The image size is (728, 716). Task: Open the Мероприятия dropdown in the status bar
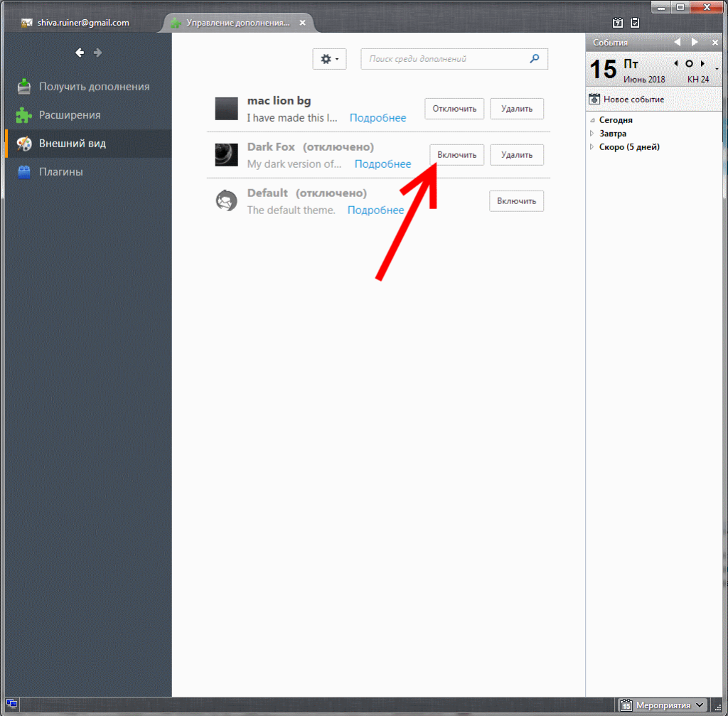click(x=663, y=705)
